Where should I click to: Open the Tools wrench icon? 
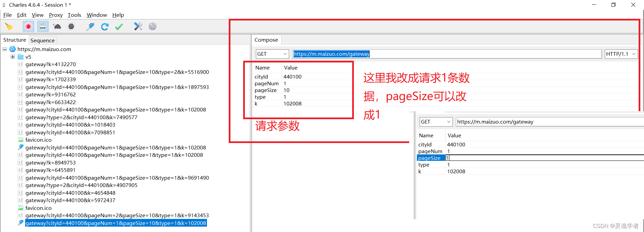(x=138, y=27)
